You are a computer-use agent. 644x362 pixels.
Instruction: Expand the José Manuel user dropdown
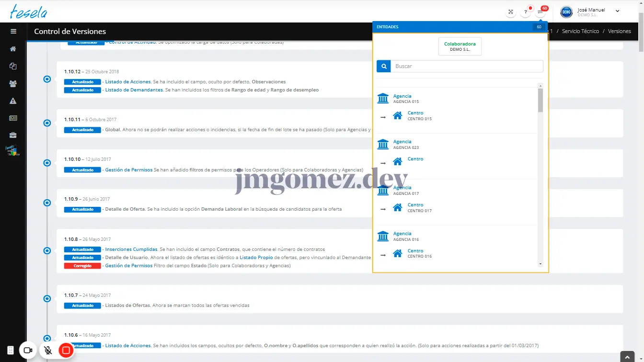coord(617,11)
